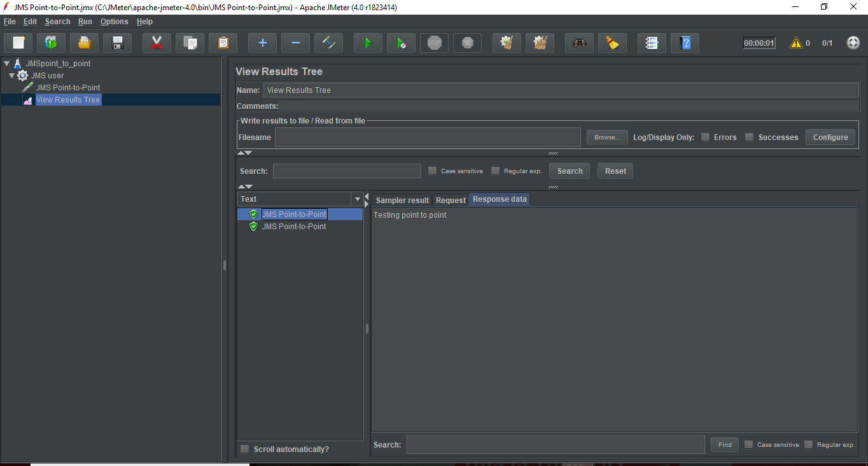Click the binoculars Search icon
Viewport: 868px width, 466px height.
tap(579, 43)
